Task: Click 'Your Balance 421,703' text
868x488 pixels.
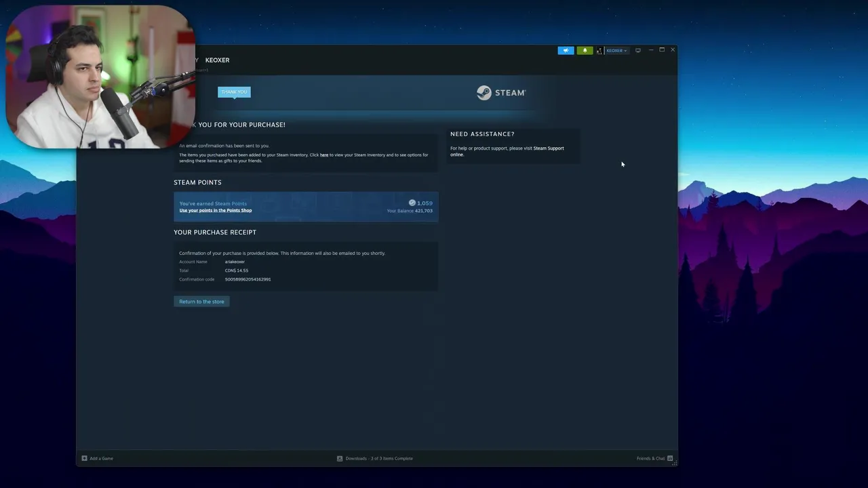Action: [x=410, y=211]
